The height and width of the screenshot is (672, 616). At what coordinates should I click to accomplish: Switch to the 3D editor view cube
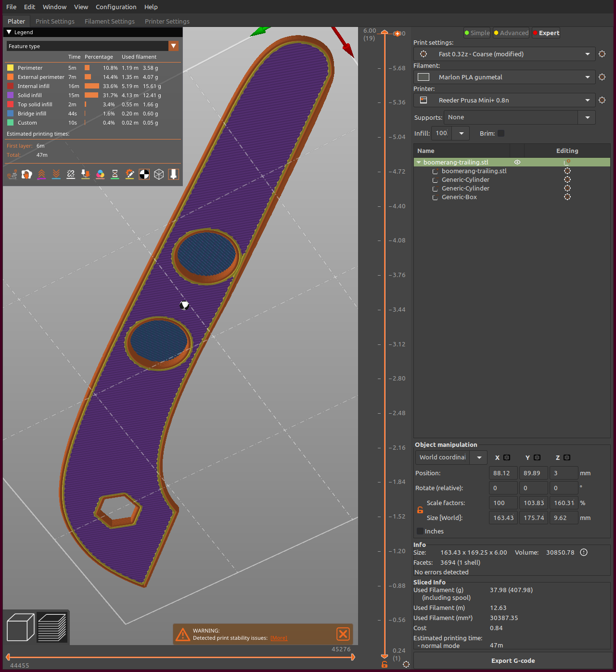coord(21,627)
